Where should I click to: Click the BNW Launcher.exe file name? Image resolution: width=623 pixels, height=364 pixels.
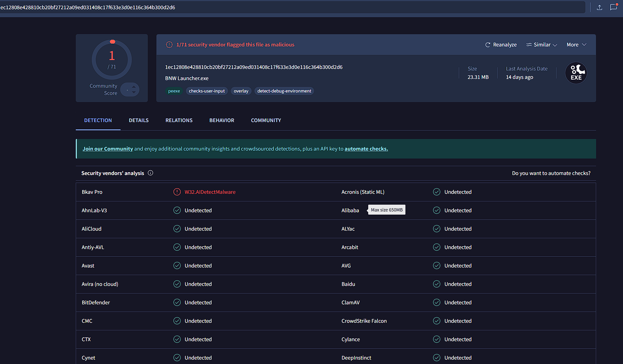[187, 78]
